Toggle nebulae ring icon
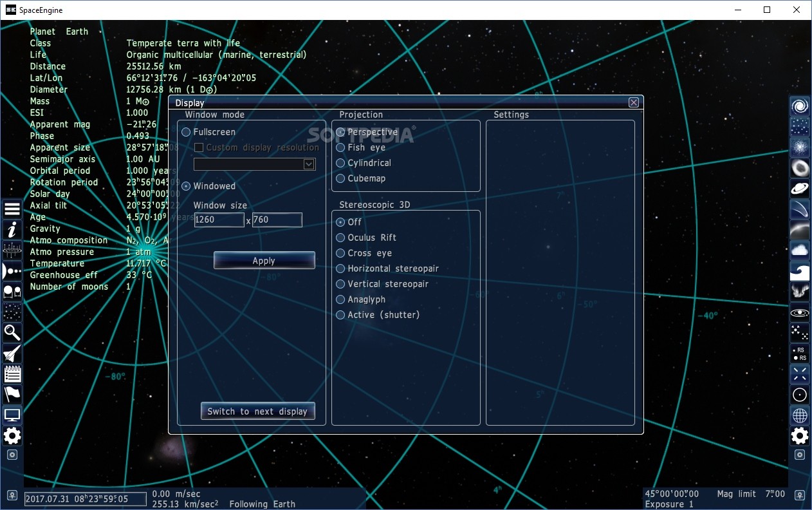 [x=800, y=168]
